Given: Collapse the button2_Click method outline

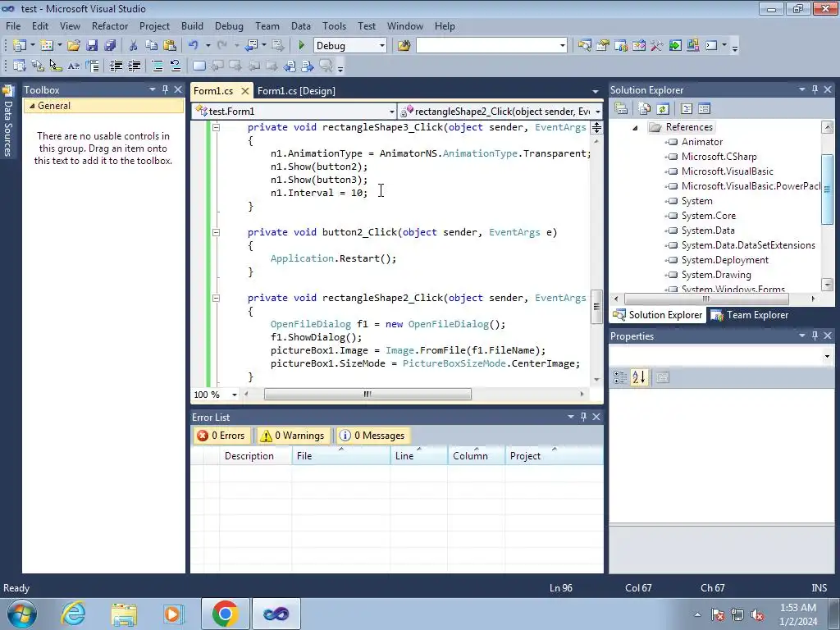Looking at the screenshot, I should coord(216,232).
